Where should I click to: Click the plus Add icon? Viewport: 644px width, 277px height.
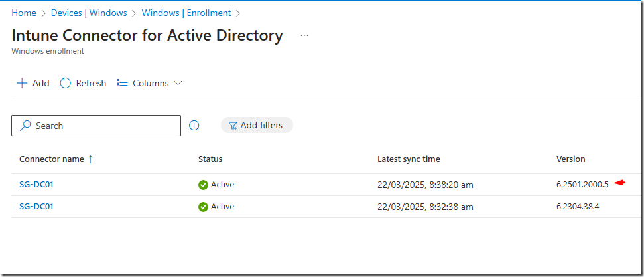21,83
